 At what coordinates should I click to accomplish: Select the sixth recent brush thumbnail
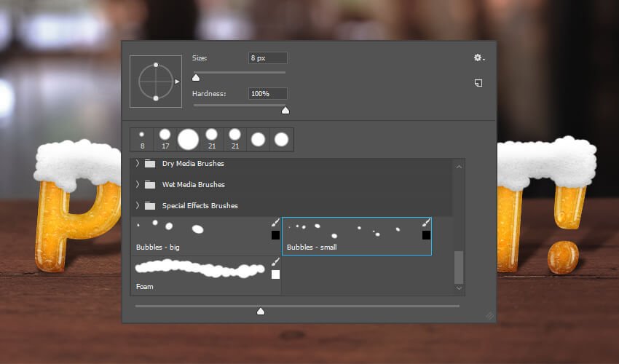click(x=259, y=140)
